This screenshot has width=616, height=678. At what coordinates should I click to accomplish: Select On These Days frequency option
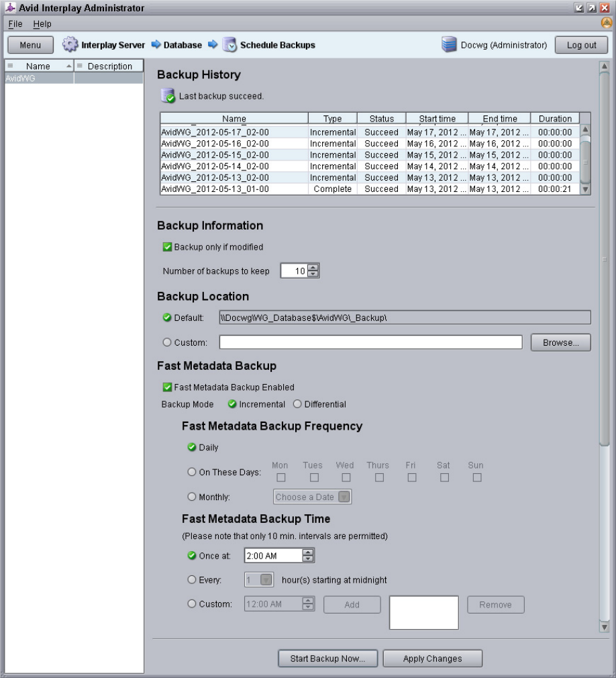click(192, 472)
